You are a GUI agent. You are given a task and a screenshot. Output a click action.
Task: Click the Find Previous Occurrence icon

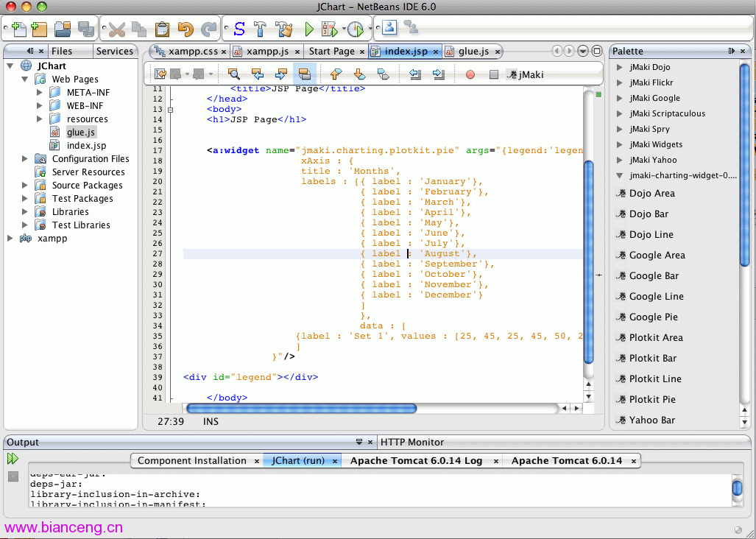click(x=258, y=74)
